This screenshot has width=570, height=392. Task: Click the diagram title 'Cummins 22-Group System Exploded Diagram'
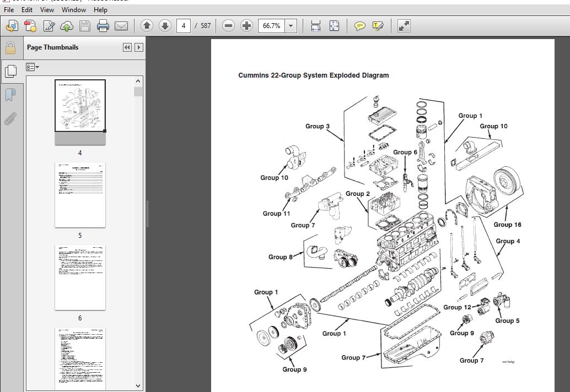[x=314, y=75]
